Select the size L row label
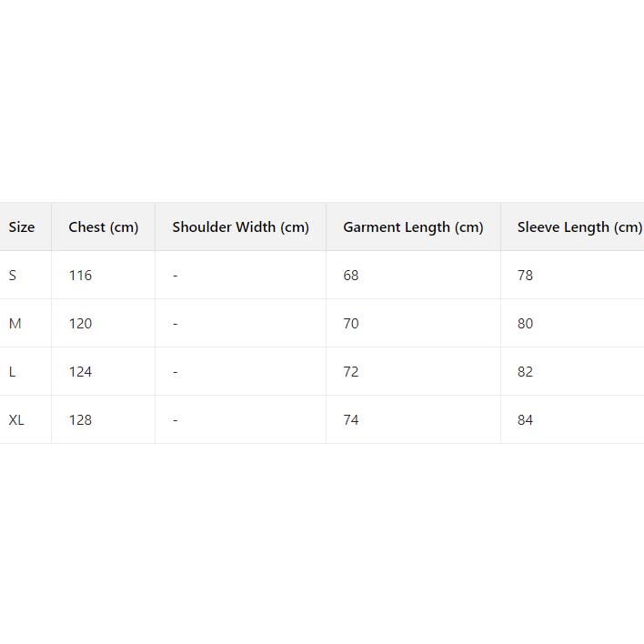The height and width of the screenshot is (644, 644). coord(13,372)
